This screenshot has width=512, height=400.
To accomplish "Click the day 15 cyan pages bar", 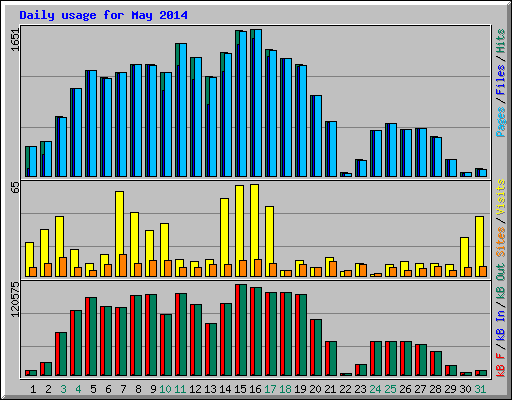I will 243,104.
